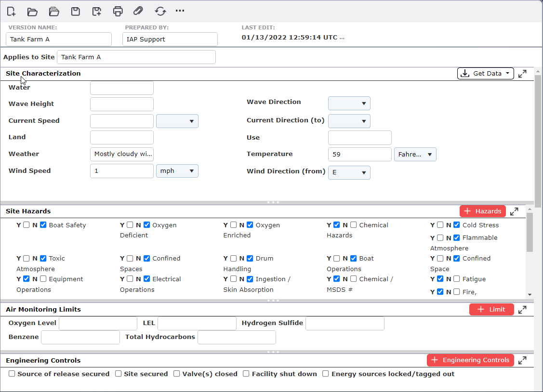
Task: Click the red Hazards add button
Action: [x=482, y=211]
